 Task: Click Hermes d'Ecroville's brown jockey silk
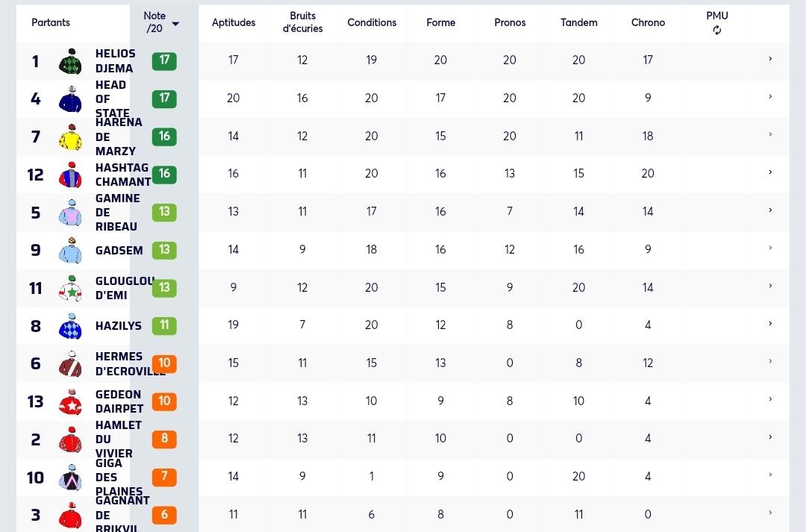click(70, 364)
